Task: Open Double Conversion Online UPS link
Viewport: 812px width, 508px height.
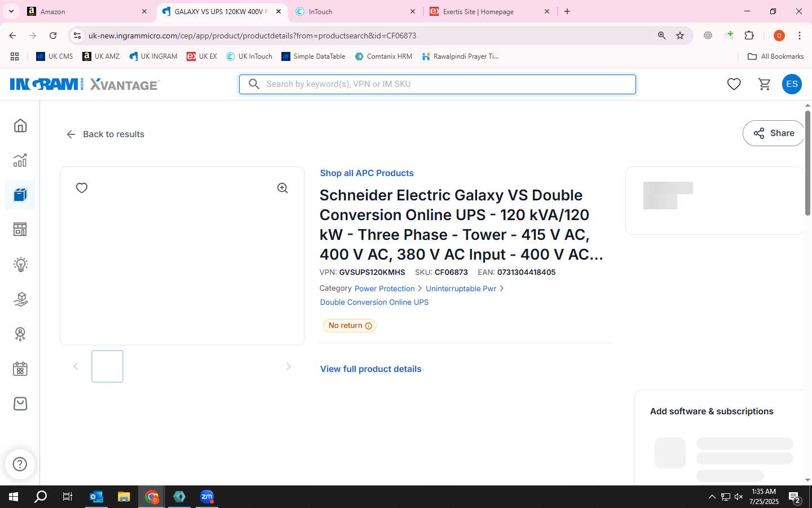Action: pyautogui.click(x=374, y=303)
